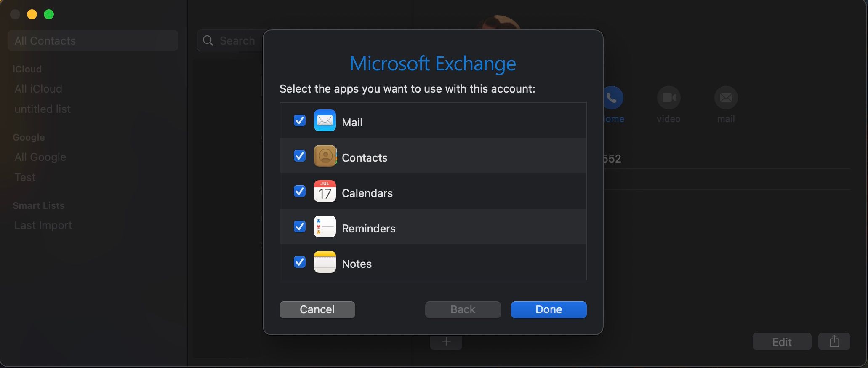Viewport: 868px width, 368px height.
Task: Select All Google list
Action: coord(40,157)
